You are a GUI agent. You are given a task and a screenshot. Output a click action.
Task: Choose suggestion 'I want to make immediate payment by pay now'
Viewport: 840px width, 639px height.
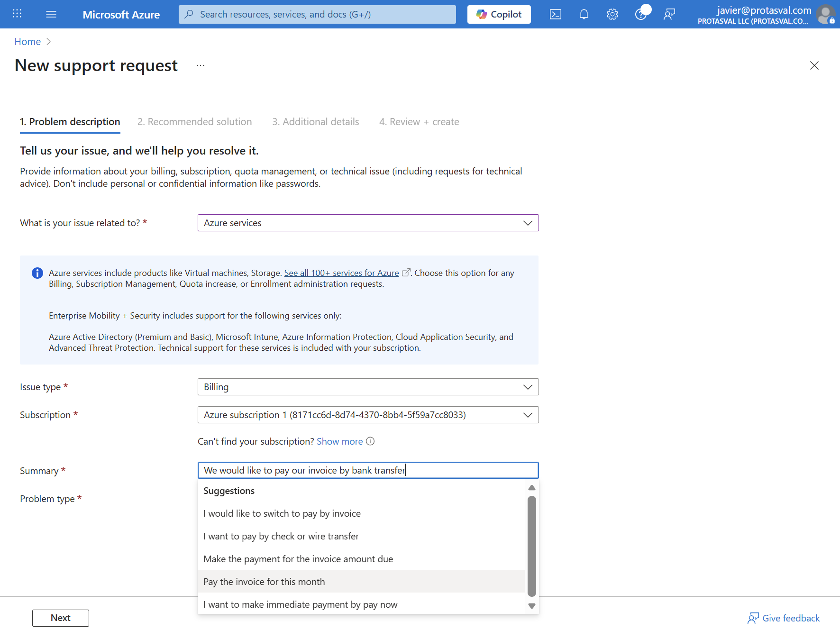coord(361,604)
